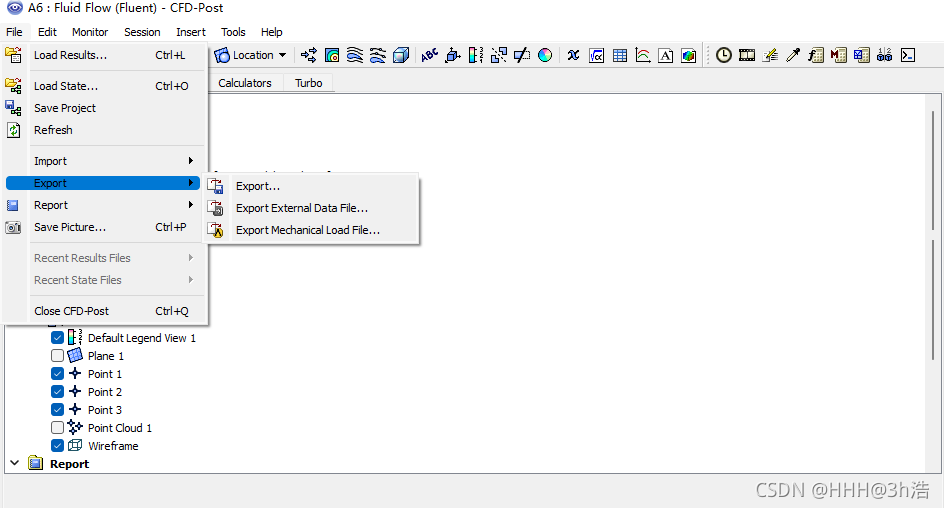
Task: Click the Coordinate Frame toolbar icon
Action: (x=453, y=55)
